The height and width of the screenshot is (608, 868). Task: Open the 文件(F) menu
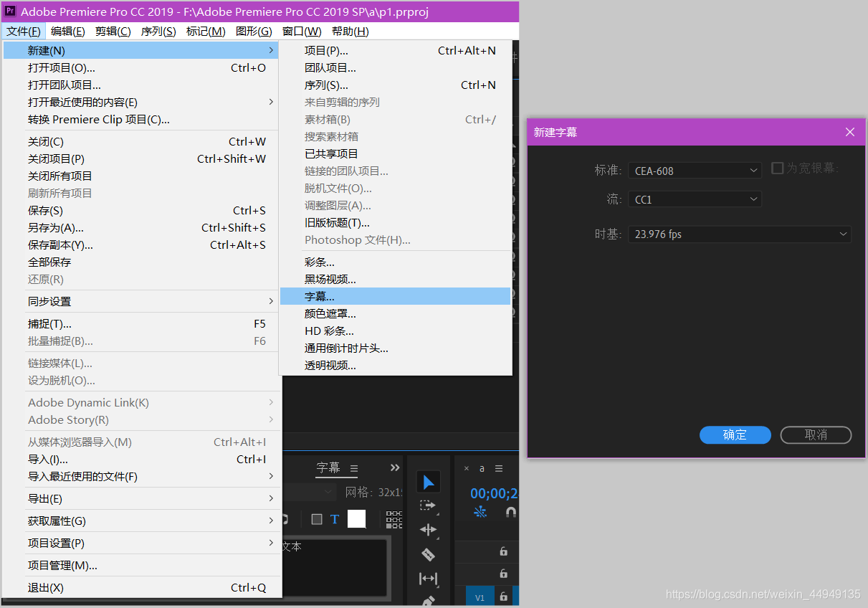24,31
